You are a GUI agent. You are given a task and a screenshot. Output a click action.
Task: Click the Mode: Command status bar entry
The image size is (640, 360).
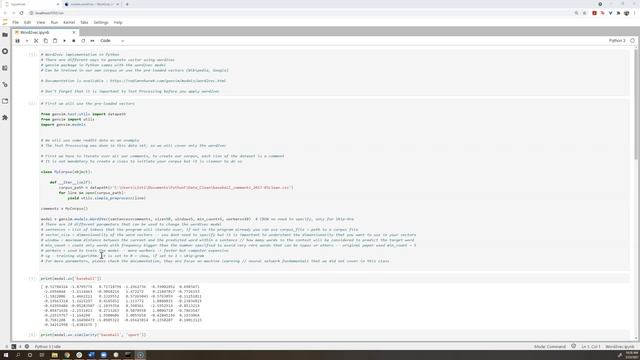coord(550,347)
